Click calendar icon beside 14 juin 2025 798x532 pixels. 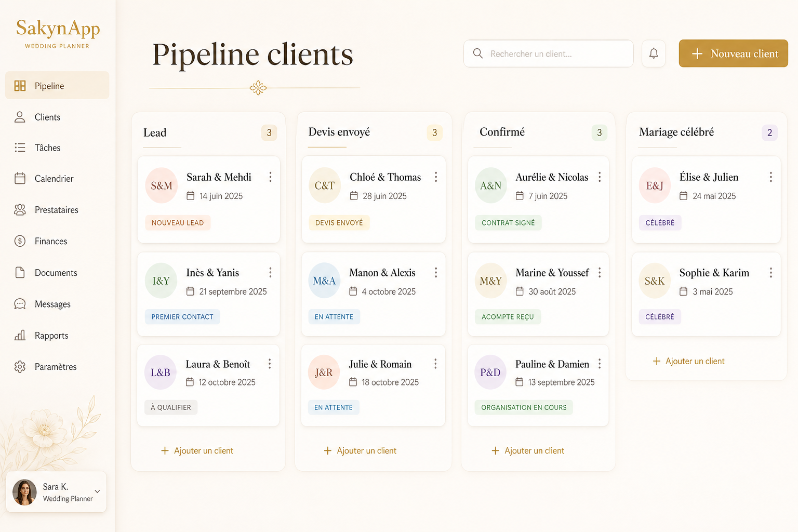[191, 196]
